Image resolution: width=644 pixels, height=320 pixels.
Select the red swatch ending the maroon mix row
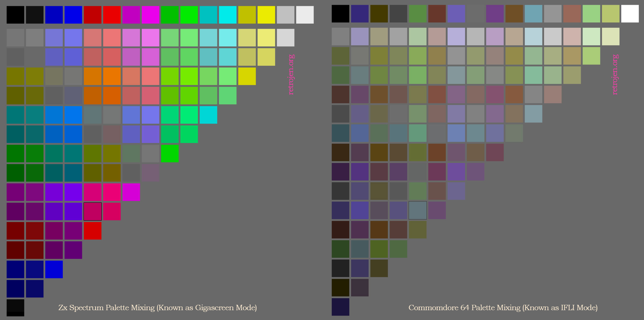pos(93,231)
